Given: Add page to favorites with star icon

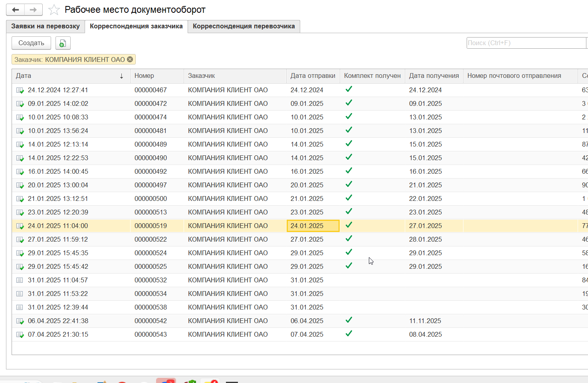Looking at the screenshot, I should 54,10.
